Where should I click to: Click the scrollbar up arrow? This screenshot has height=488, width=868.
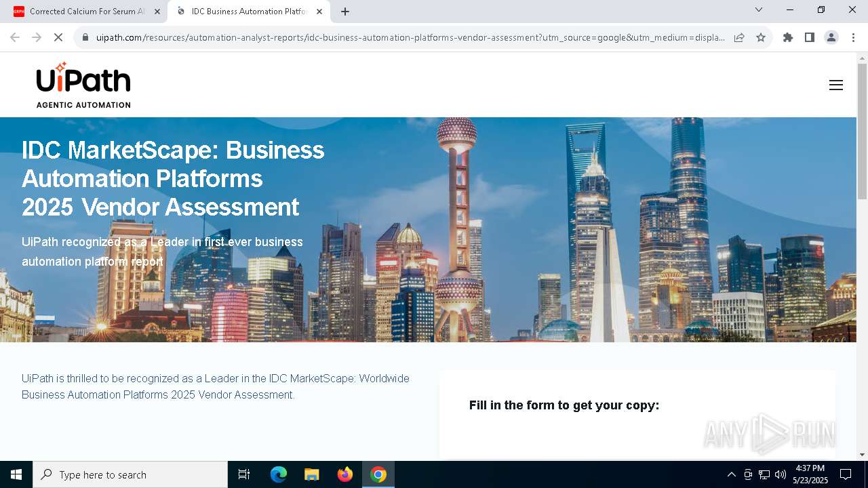[x=862, y=58]
